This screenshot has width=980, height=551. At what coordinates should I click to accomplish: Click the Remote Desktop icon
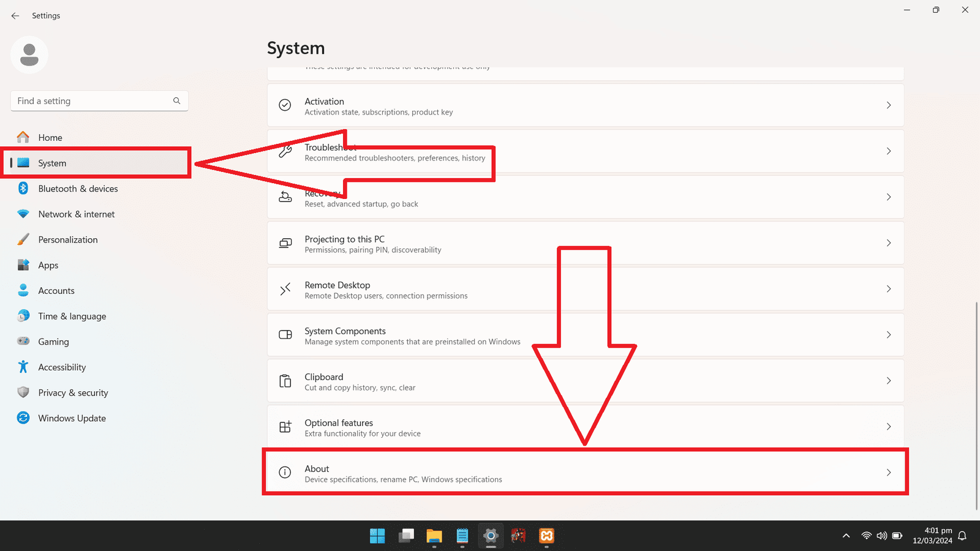pyautogui.click(x=285, y=289)
